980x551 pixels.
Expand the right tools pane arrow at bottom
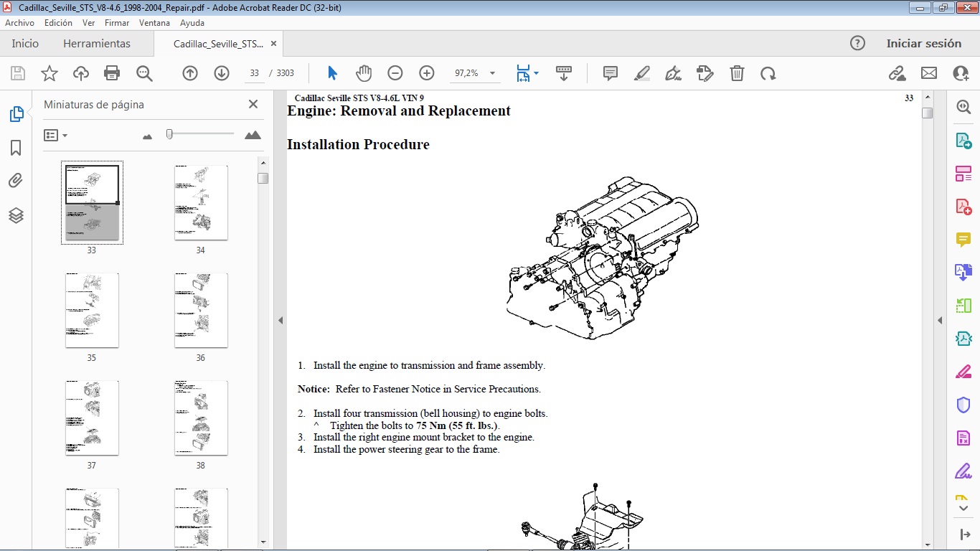tap(963, 534)
